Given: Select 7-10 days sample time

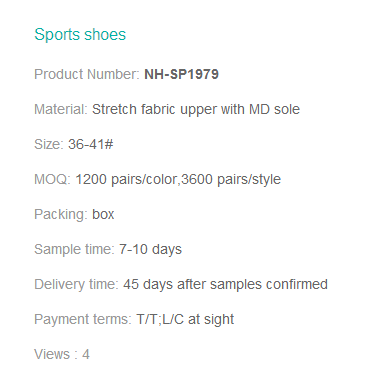Looking at the screenshot, I should point(150,249).
